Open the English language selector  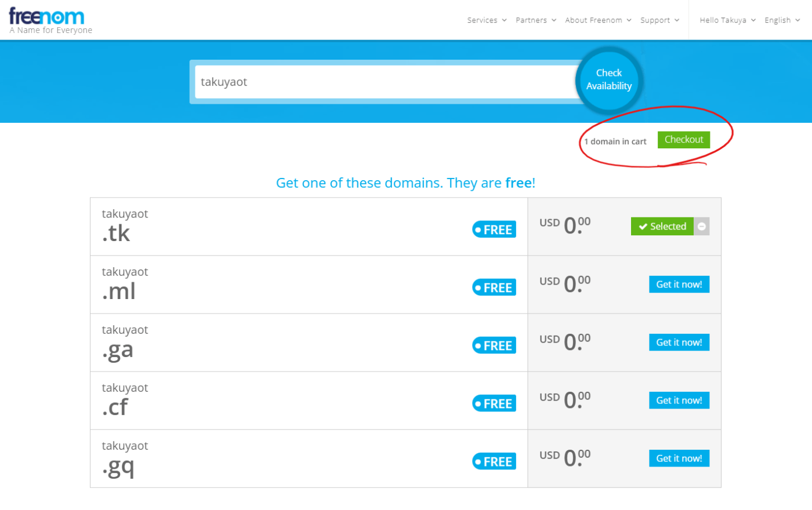(782, 20)
